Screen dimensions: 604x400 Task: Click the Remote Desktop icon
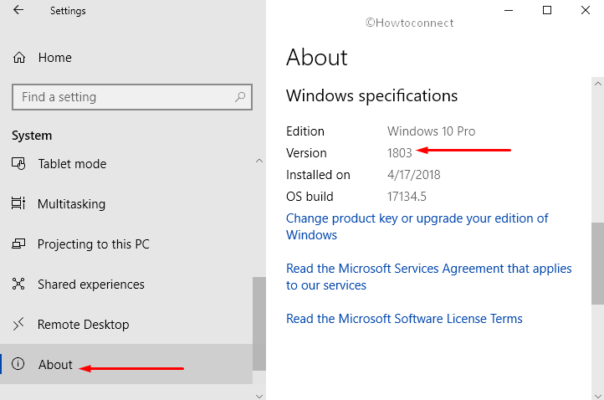pos(18,324)
